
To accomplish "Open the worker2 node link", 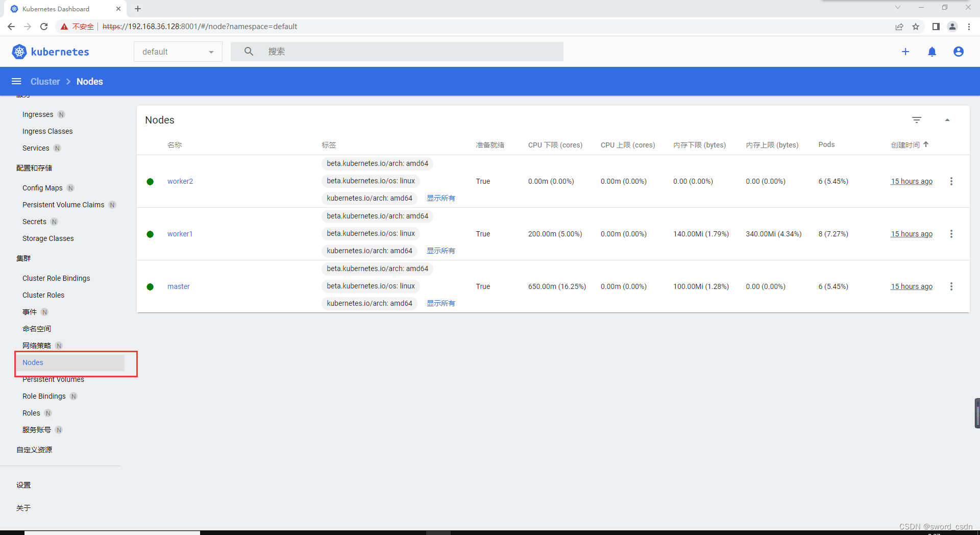I will pos(180,181).
